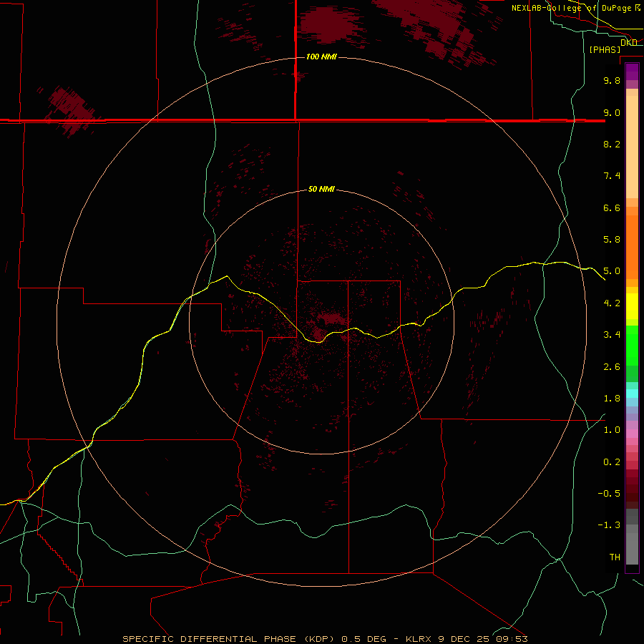Click the orange segment of the color bar
Viewport: 644px width, 644px height.
click(632, 247)
